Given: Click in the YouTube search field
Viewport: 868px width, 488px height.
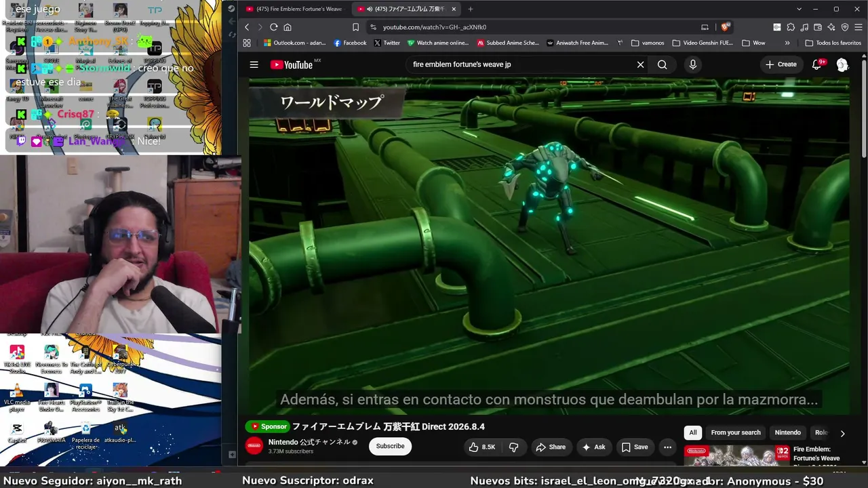Looking at the screenshot, I should (522, 65).
